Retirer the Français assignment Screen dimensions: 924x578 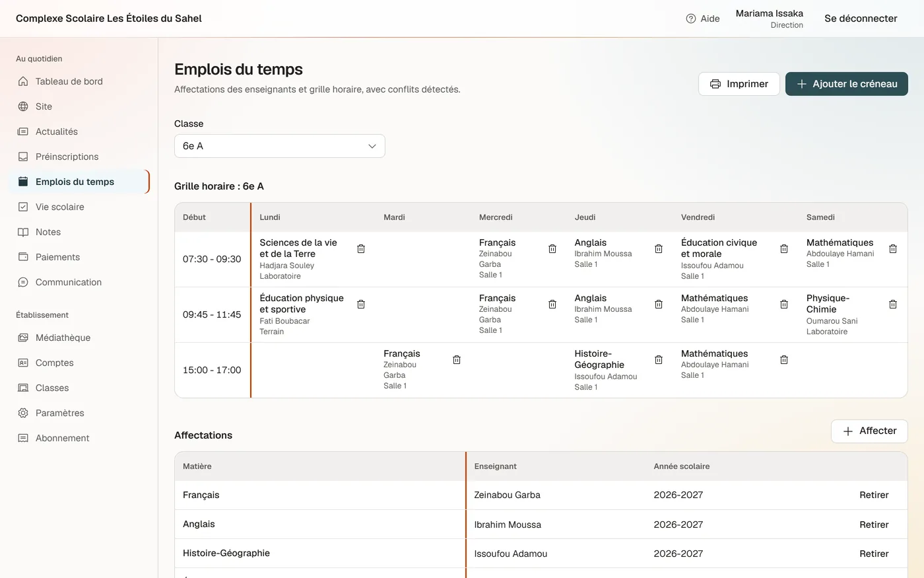(874, 495)
